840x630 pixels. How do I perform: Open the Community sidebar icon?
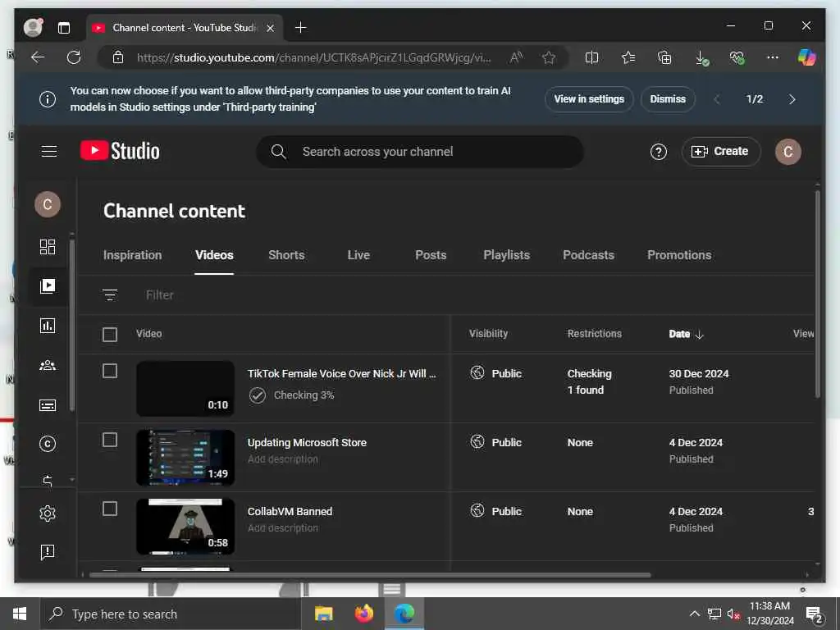point(47,365)
